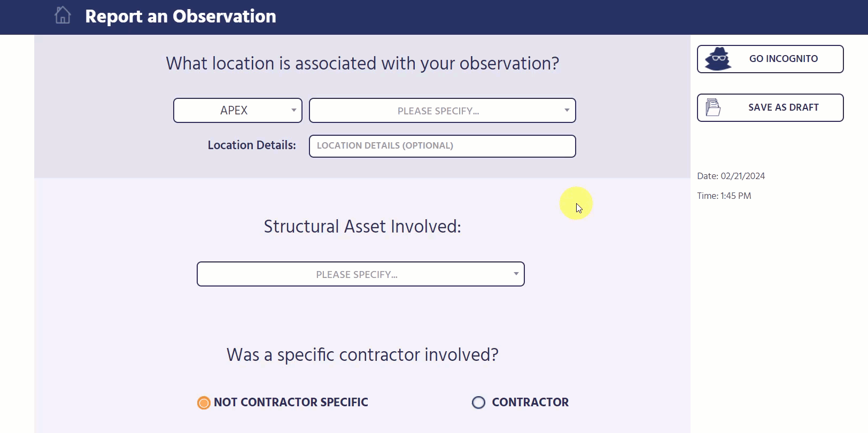Select the CONTRACTOR radio button
868x433 pixels.
click(478, 403)
